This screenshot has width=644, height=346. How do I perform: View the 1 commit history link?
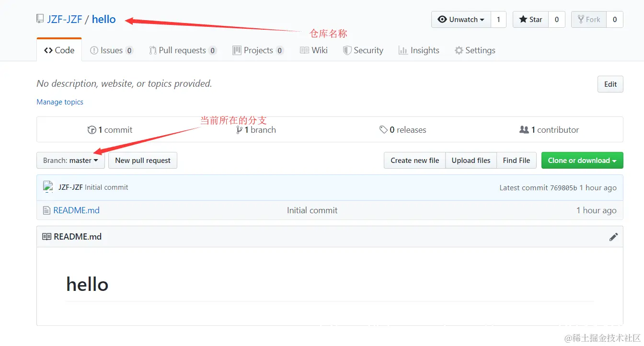pos(110,130)
